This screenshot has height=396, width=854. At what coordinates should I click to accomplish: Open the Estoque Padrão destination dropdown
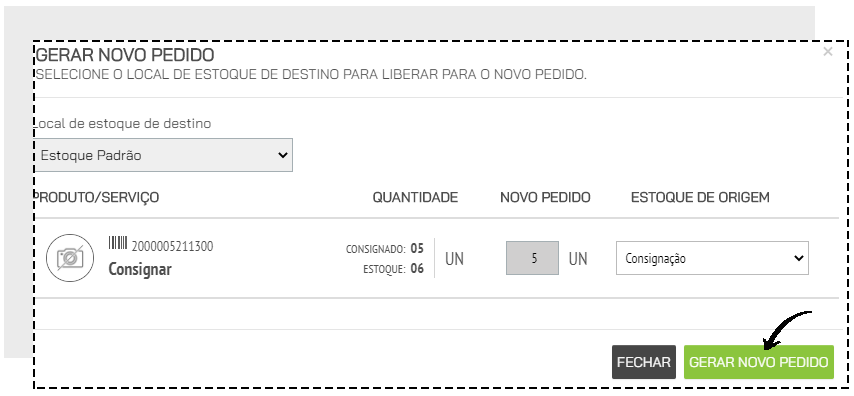coord(163,155)
